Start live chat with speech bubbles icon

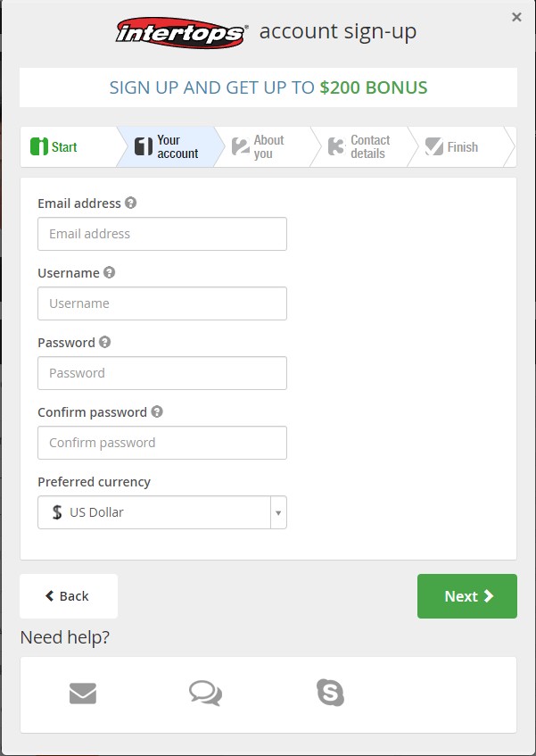tap(206, 694)
